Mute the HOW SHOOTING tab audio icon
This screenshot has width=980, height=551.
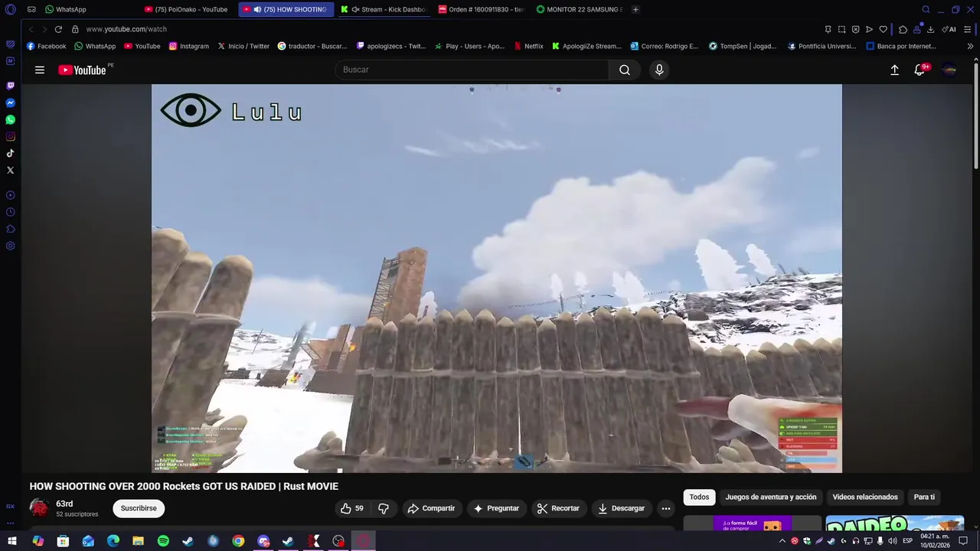click(257, 9)
